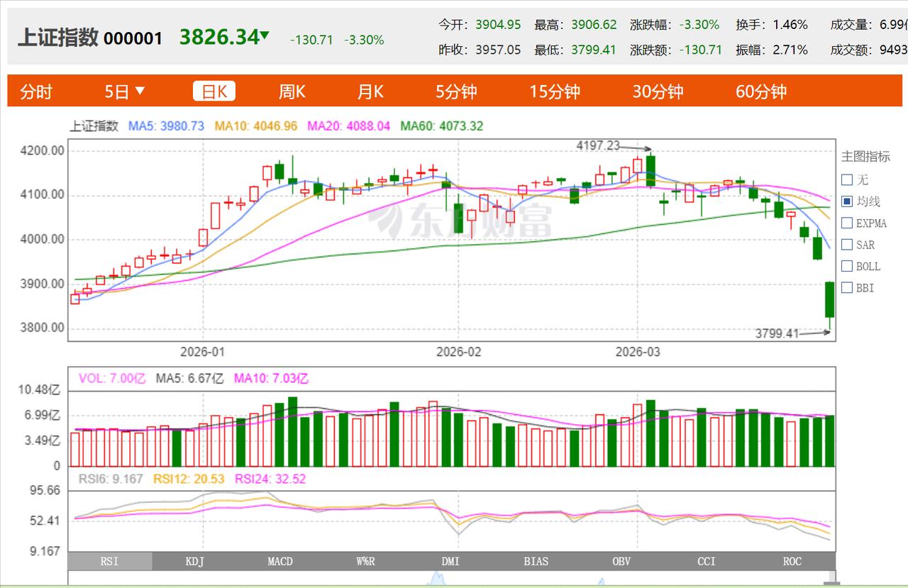Switch the sub-chart to KDJ
The image size is (908, 588).
click(x=195, y=561)
